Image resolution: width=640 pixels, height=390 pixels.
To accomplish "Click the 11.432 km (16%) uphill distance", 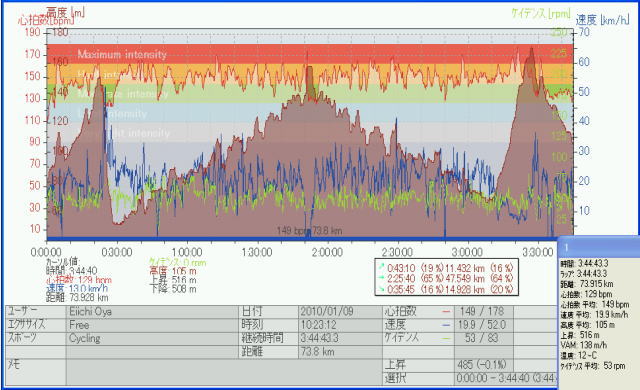I will click(x=479, y=268).
